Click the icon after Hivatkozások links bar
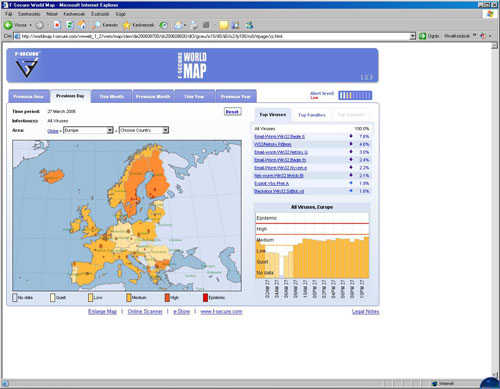The image size is (500, 389). [x=483, y=36]
